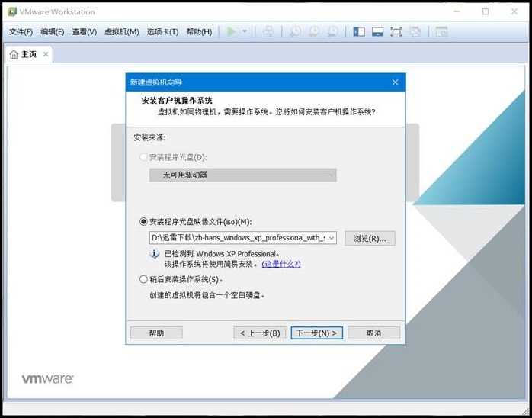Click the 安装客户机操作系统 heading text
Viewport: 532px width, 418px height.
(177, 101)
